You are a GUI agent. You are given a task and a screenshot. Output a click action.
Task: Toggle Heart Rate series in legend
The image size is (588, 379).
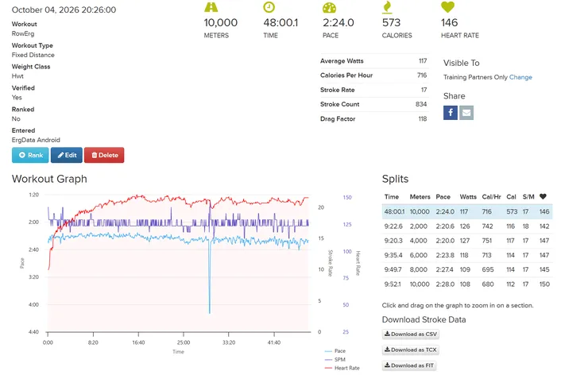pyautogui.click(x=342, y=368)
